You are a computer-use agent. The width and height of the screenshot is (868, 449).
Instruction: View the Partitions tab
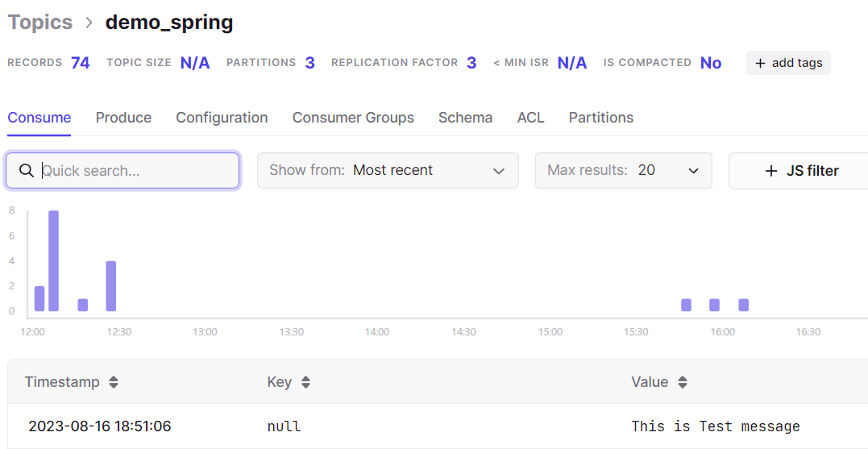[x=601, y=118]
